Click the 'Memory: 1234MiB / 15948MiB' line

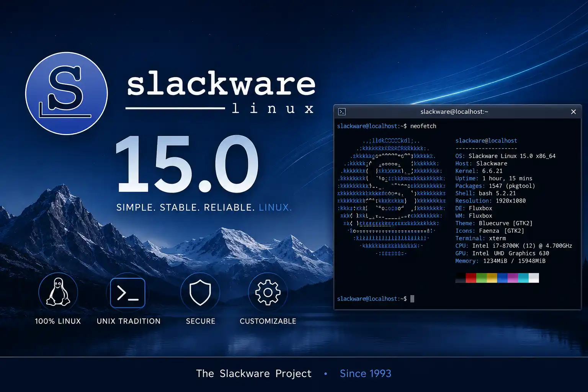[500, 261]
